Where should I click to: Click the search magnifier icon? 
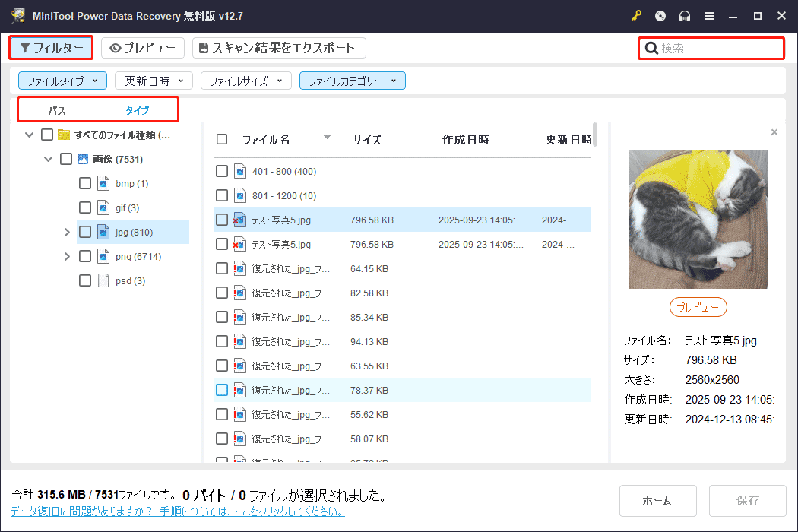coord(652,48)
